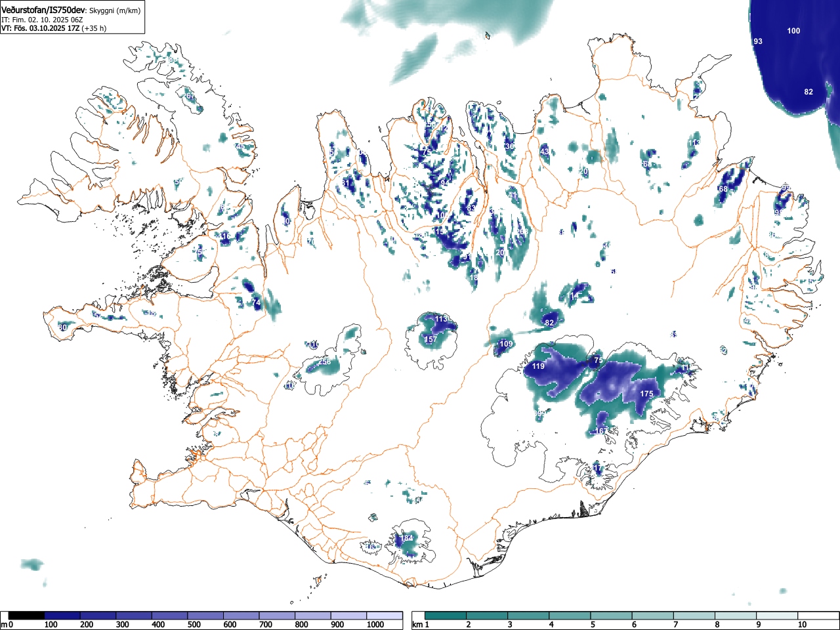
Task: Click the 80 value on the western peninsula
Action: point(63,327)
